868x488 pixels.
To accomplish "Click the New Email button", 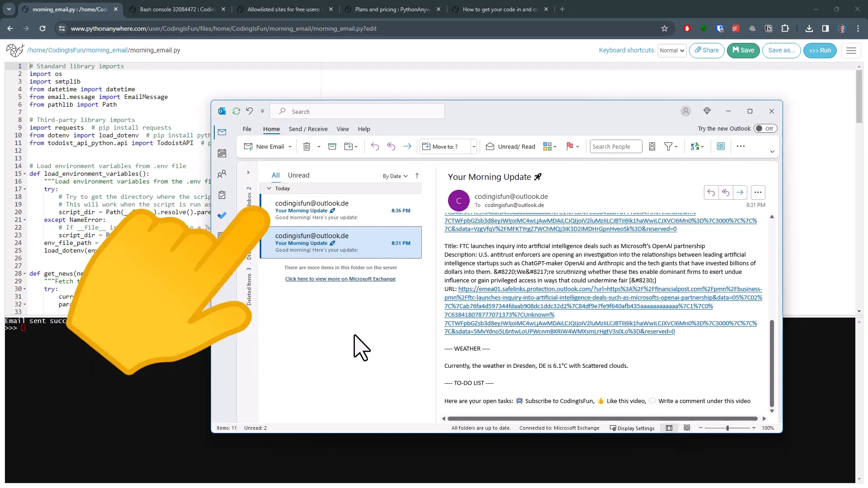I will [264, 146].
